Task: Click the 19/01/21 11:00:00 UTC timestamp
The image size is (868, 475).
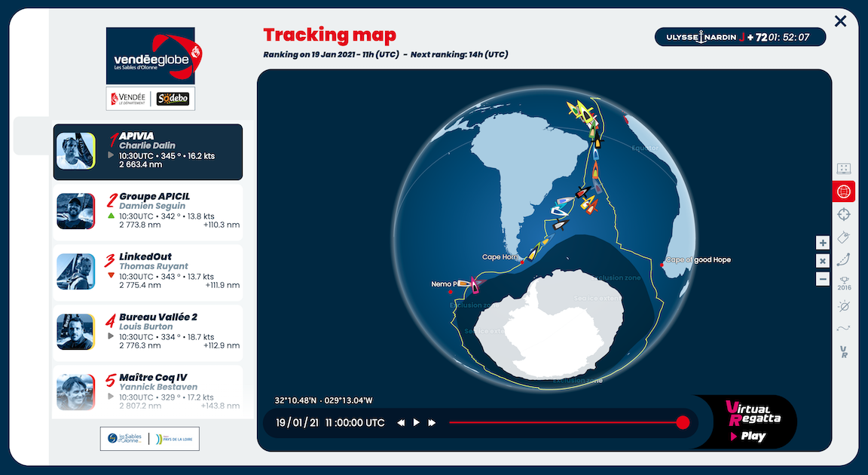Action: (x=330, y=423)
